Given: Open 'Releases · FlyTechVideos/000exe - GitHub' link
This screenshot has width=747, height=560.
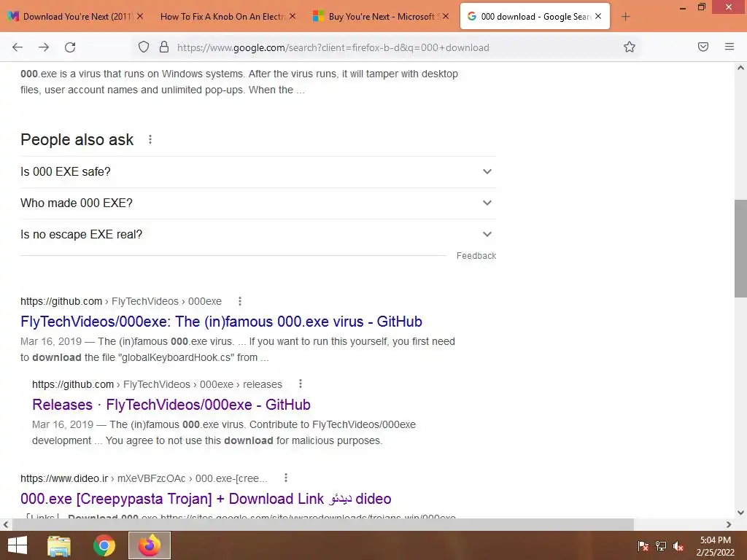Looking at the screenshot, I should 171,404.
